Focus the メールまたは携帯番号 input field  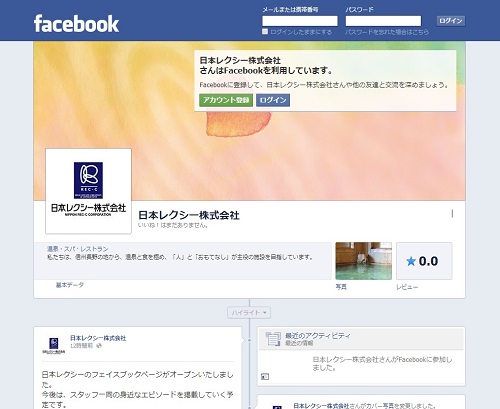click(300, 21)
